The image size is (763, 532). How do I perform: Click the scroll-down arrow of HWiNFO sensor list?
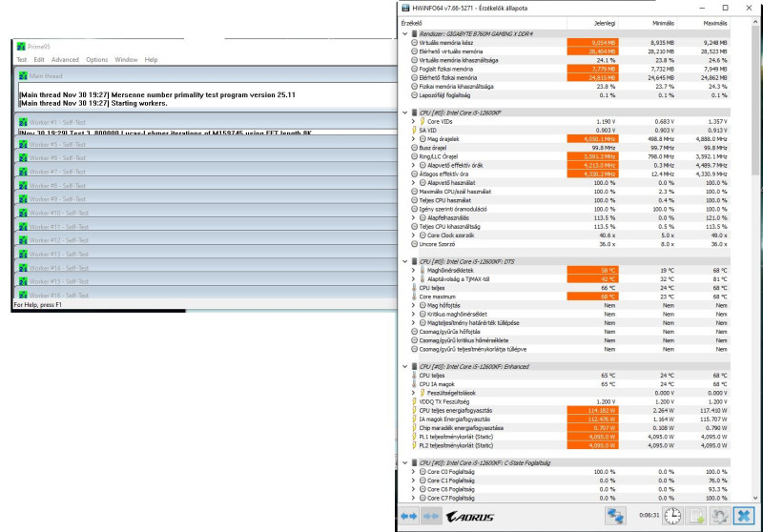[755, 498]
